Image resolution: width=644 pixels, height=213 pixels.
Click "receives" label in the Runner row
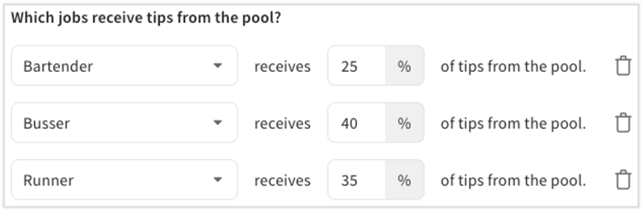(282, 180)
